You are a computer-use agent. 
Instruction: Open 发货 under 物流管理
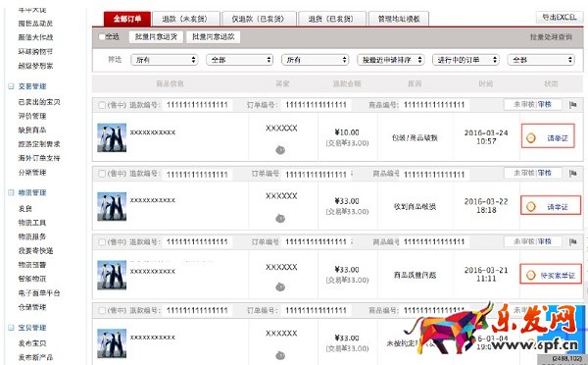[x=25, y=209]
